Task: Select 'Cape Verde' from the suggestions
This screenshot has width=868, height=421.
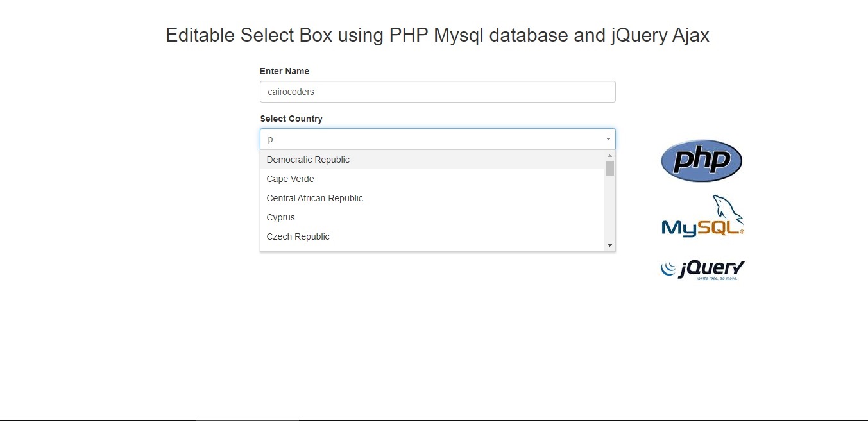Action: click(290, 179)
